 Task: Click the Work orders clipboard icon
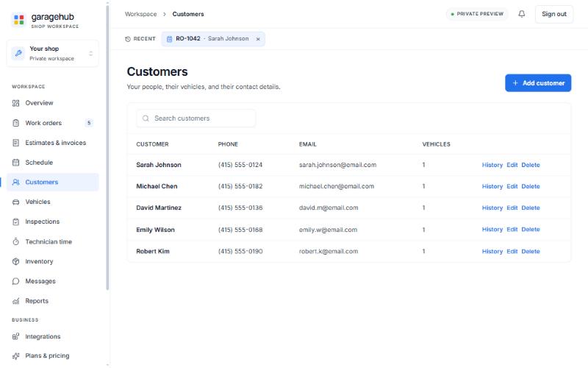(x=15, y=123)
